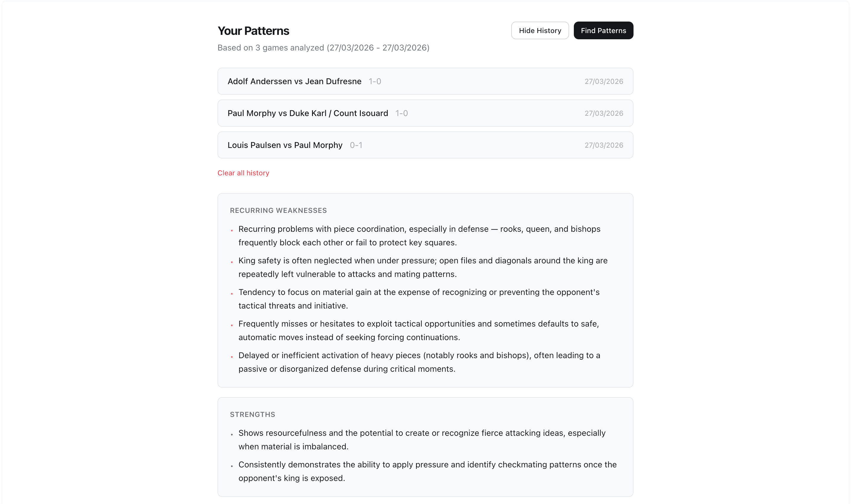Screen dimensions: 851x504
Task: Click the date on the Anderssen game row
Action: coord(604,81)
